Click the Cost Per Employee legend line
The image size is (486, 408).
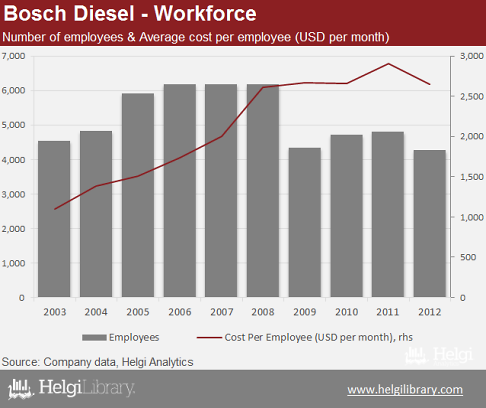pos(209,338)
